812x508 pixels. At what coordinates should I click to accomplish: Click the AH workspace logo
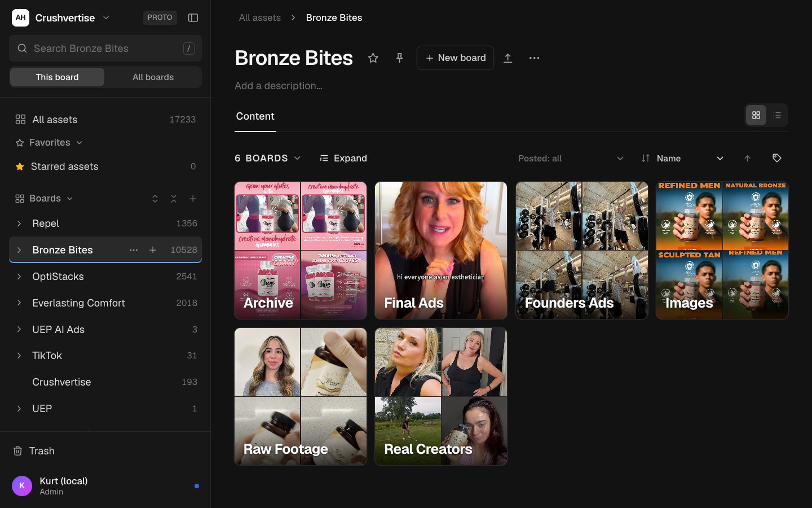(x=20, y=17)
